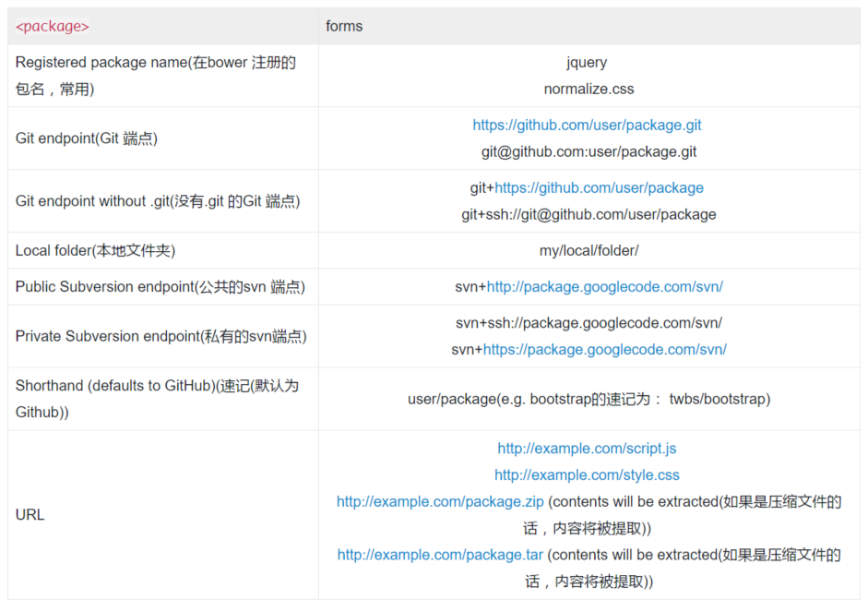
Task: Click the Registered package name row label
Action: [x=155, y=63]
